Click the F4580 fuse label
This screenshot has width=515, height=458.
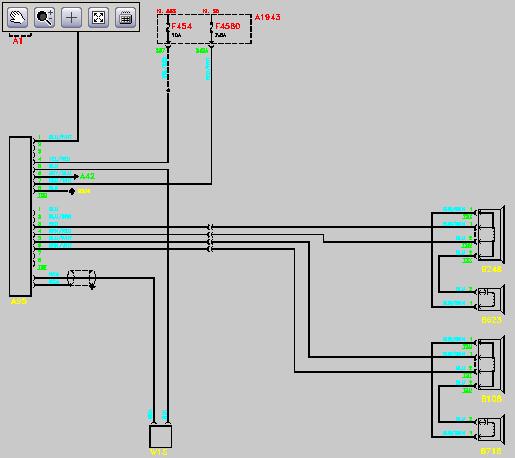pos(228,26)
